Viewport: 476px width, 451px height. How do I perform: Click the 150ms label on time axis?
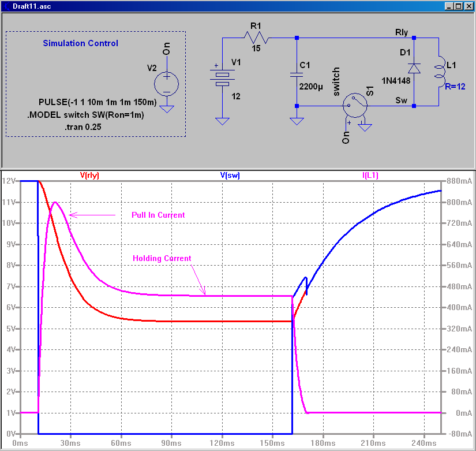272,443
